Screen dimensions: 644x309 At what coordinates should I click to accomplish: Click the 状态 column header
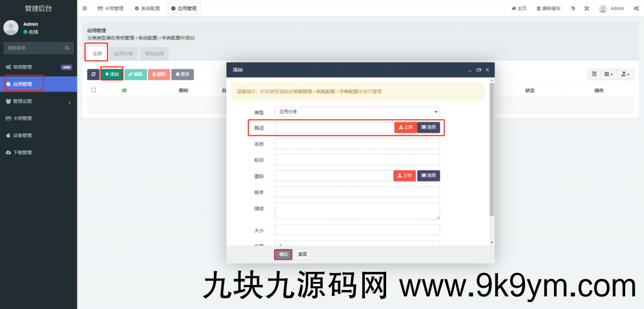(x=530, y=91)
